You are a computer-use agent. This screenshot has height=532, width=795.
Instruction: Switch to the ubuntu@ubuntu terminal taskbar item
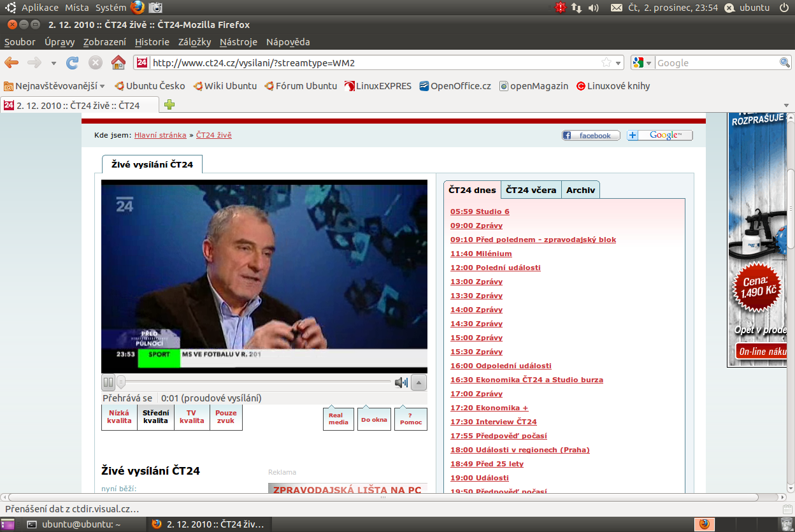point(82,524)
